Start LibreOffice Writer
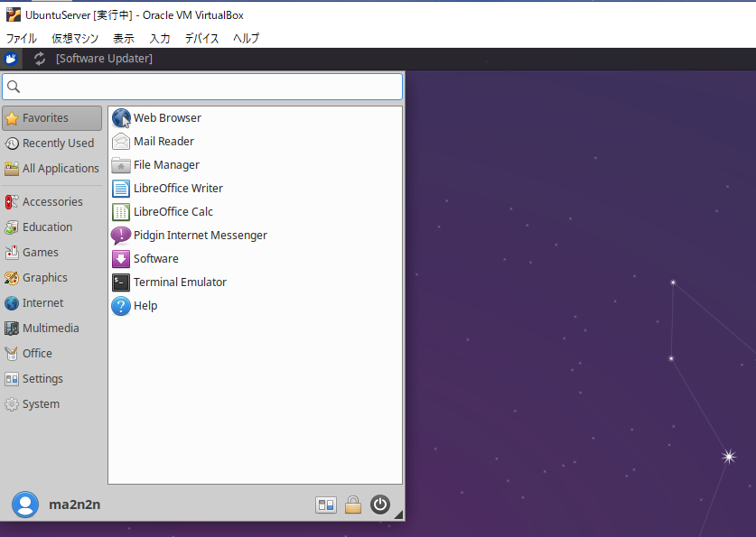 (x=255, y=189)
